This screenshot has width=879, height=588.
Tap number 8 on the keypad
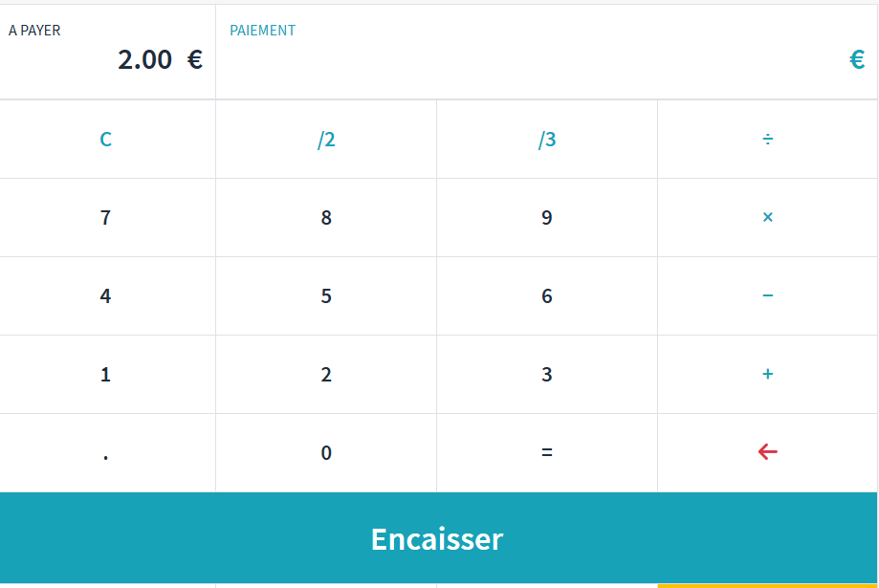[326, 218]
